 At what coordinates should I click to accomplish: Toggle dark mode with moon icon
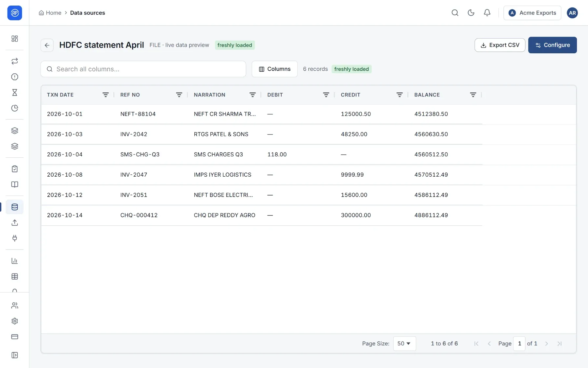click(471, 13)
